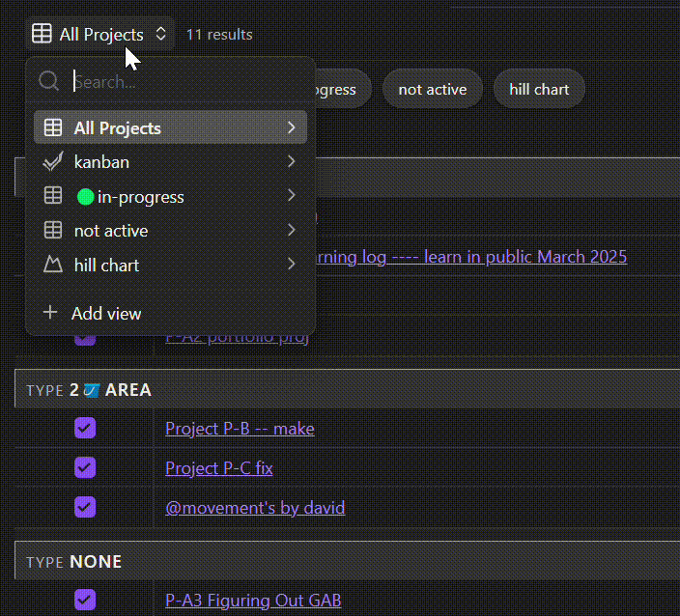Viewport: 680px width, 616px height.
Task: Click the plus icon beside Add view
Action: point(50,312)
